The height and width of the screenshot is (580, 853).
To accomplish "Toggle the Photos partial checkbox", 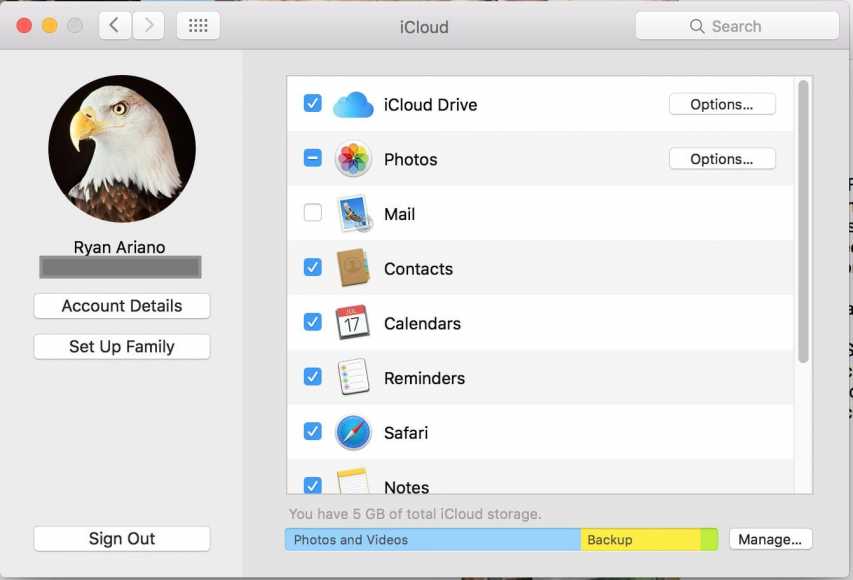I will (x=312, y=157).
